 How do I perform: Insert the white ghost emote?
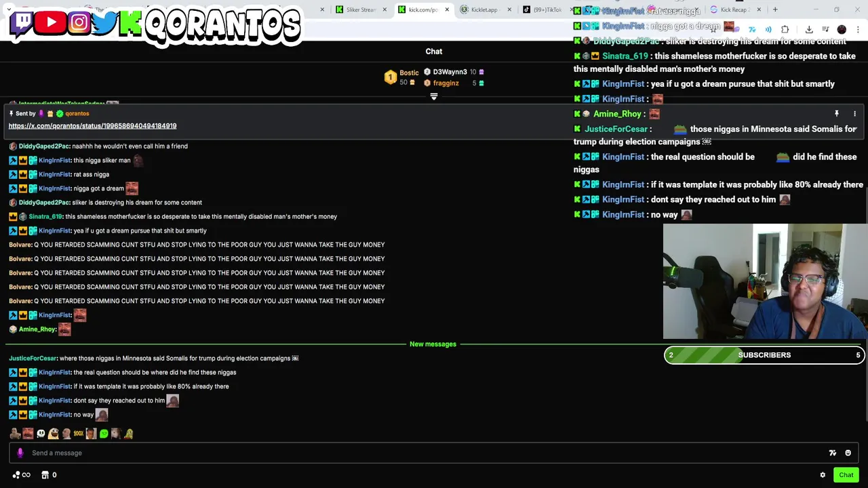(41, 434)
